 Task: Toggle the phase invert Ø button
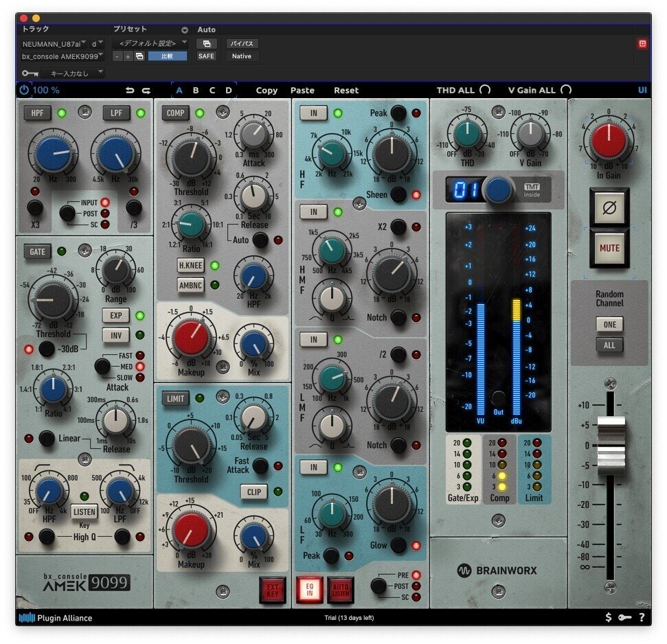tap(609, 208)
